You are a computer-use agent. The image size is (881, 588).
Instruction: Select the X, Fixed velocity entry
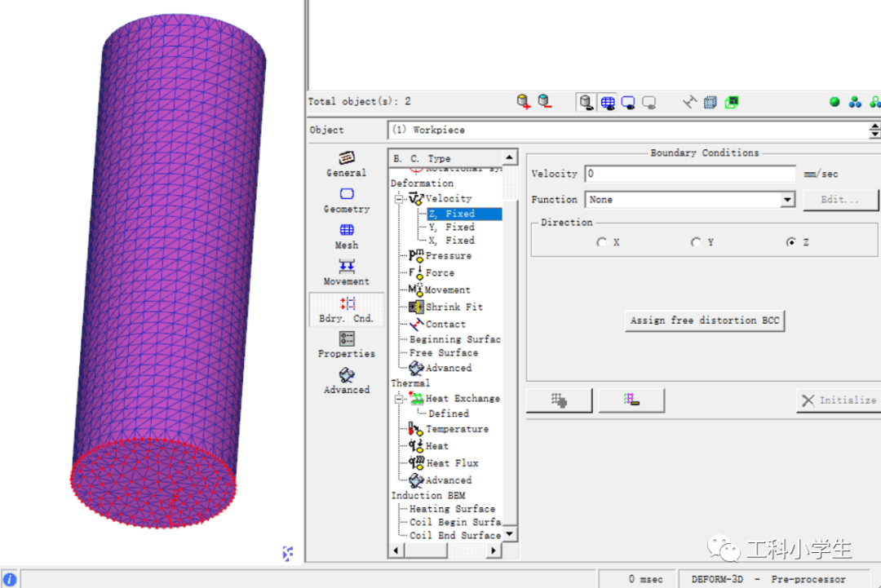452,241
